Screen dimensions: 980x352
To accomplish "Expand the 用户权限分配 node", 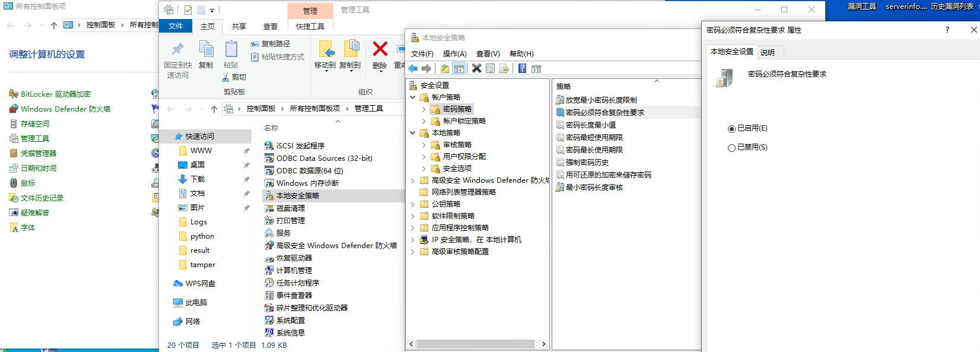I will [424, 157].
